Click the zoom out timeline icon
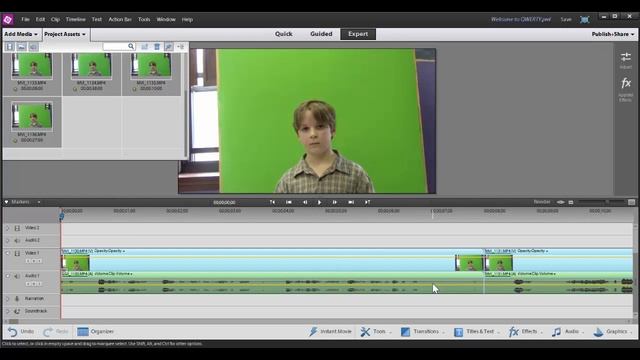640x360 pixels. [571, 202]
